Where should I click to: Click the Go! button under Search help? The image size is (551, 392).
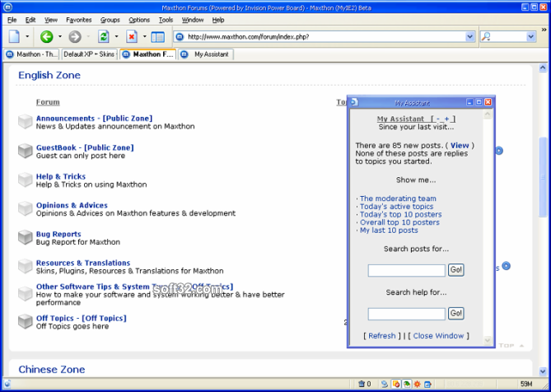click(456, 313)
